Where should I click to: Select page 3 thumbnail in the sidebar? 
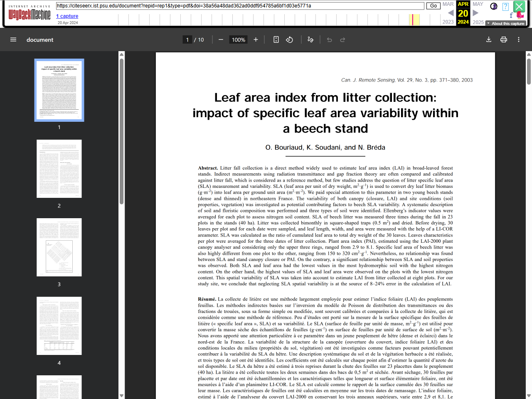(x=59, y=247)
